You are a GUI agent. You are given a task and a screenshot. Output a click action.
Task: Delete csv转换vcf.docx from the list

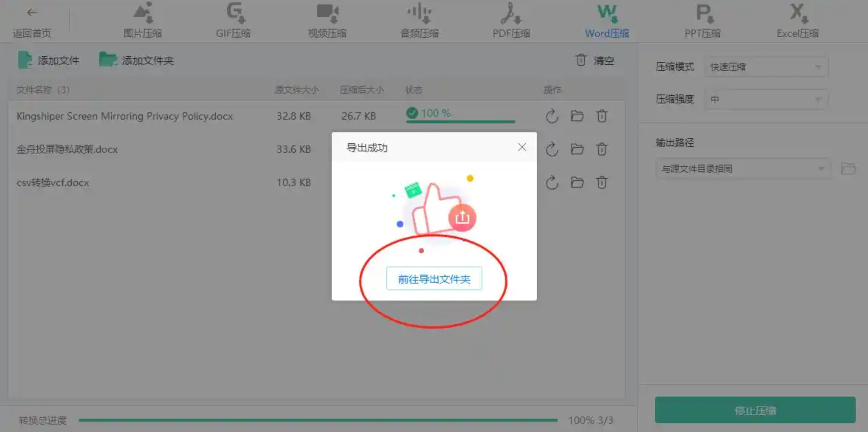tap(602, 182)
